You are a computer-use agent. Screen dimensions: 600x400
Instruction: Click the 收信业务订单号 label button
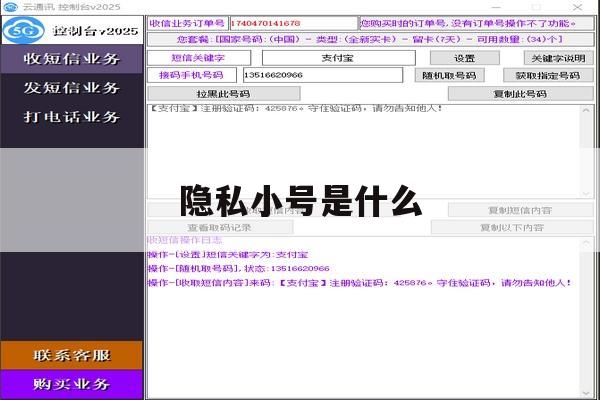pos(188,23)
